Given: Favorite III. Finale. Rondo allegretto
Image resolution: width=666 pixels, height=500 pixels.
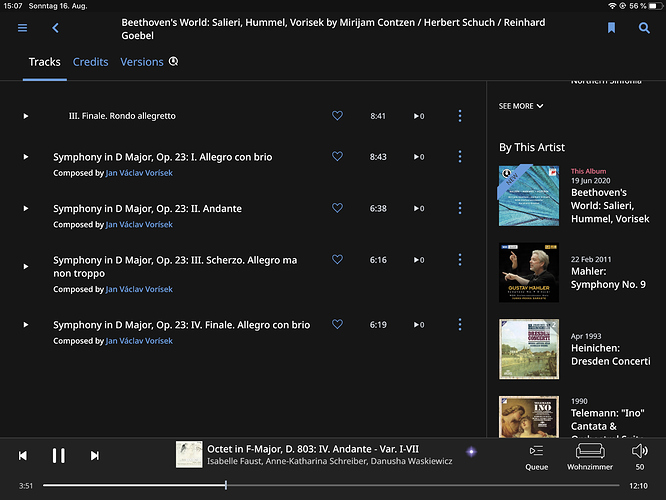Looking at the screenshot, I should (x=337, y=116).
